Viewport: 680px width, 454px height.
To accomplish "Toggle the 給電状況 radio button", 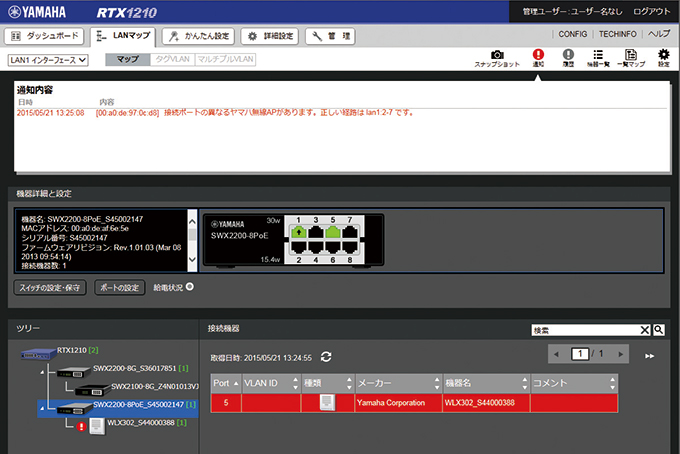I will 190,287.
